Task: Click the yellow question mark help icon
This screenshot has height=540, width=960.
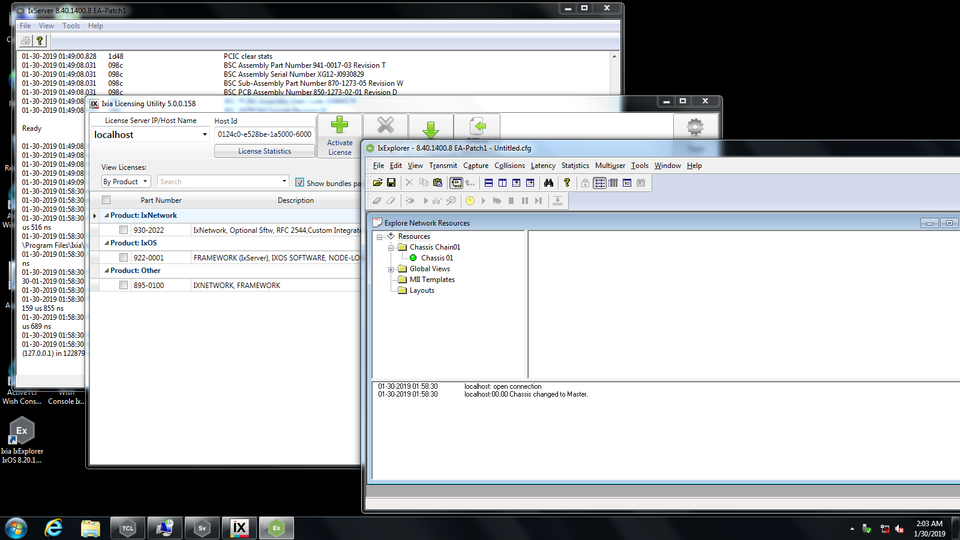Action: coord(566,183)
